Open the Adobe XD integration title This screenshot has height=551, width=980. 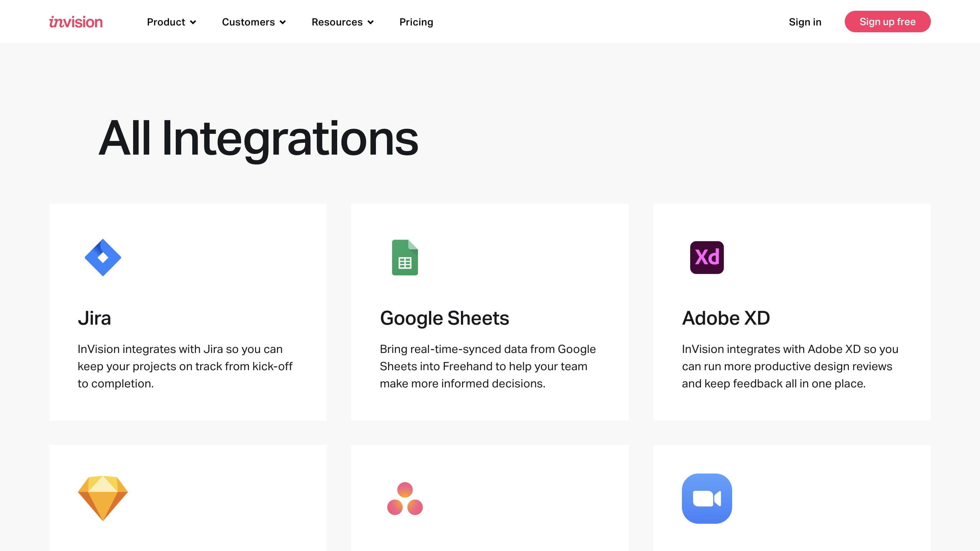click(x=726, y=318)
